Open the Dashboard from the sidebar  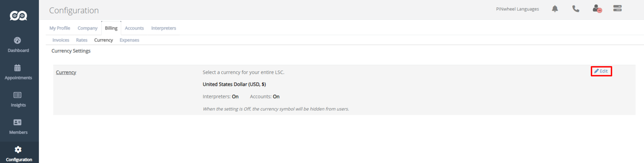(x=18, y=45)
